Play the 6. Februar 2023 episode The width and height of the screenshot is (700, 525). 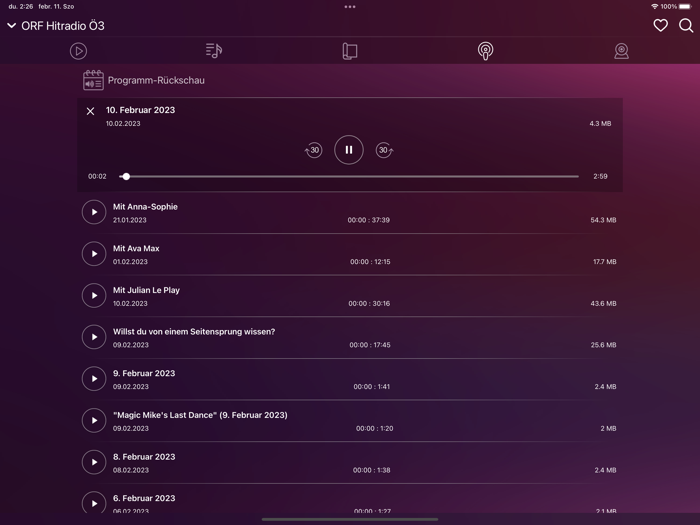point(94,503)
